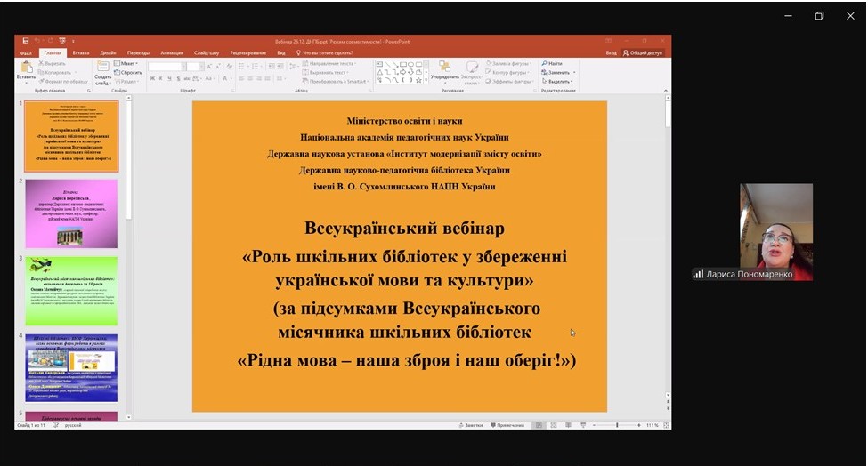This screenshot has width=868, height=466.
Task: Click the Найти (Find) magnifier button
Action: pos(552,63)
